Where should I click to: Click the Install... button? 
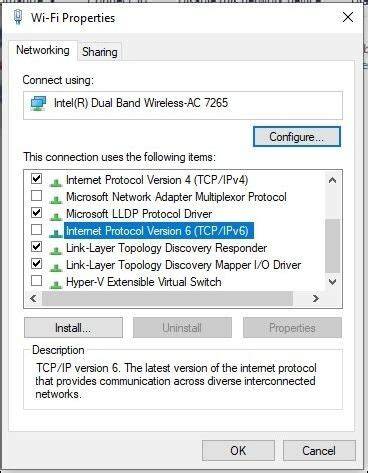point(73,328)
